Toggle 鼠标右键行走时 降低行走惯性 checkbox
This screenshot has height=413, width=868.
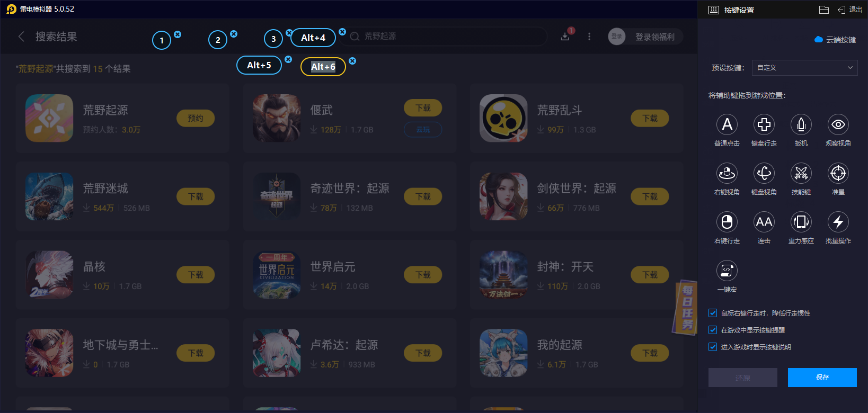[x=713, y=313]
